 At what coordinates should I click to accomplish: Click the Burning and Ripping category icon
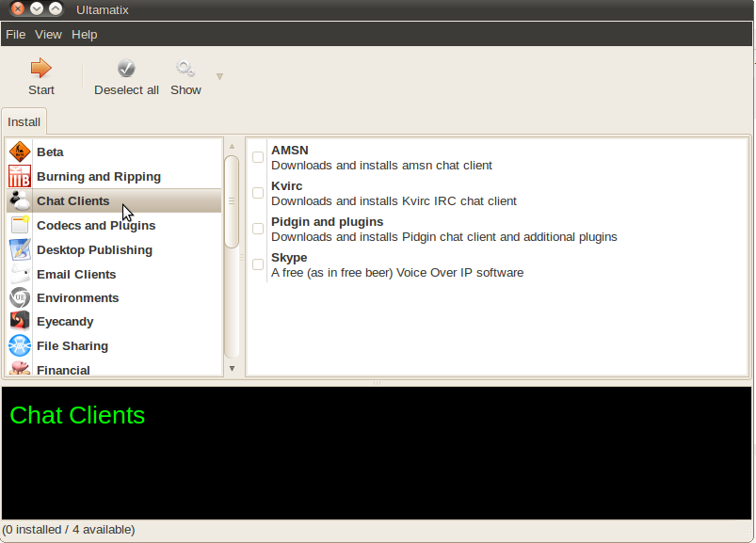point(20,176)
